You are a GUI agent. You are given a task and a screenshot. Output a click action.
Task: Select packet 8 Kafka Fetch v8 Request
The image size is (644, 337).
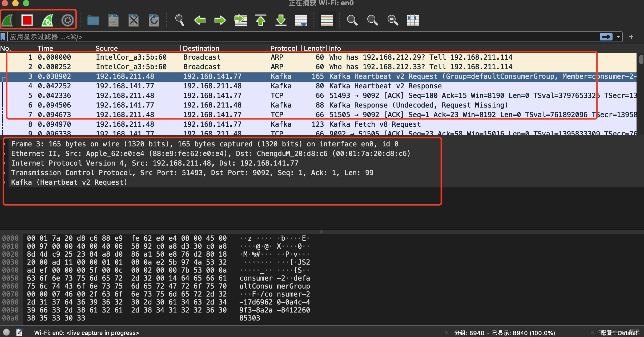tap(318, 124)
